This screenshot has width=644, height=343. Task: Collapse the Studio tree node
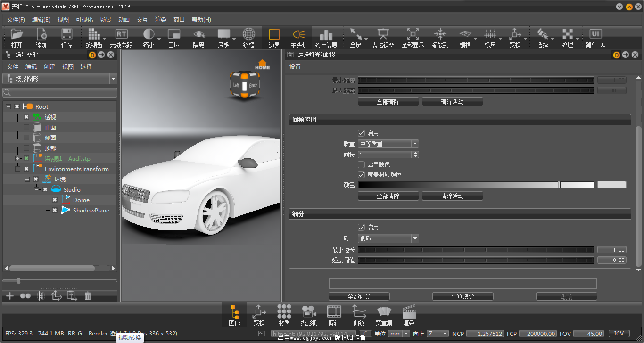click(36, 189)
